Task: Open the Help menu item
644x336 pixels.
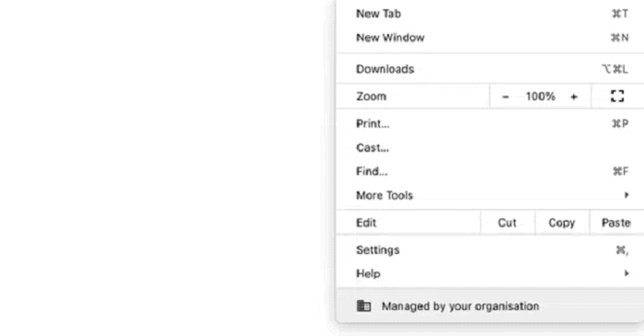Action: pyautogui.click(x=490, y=273)
